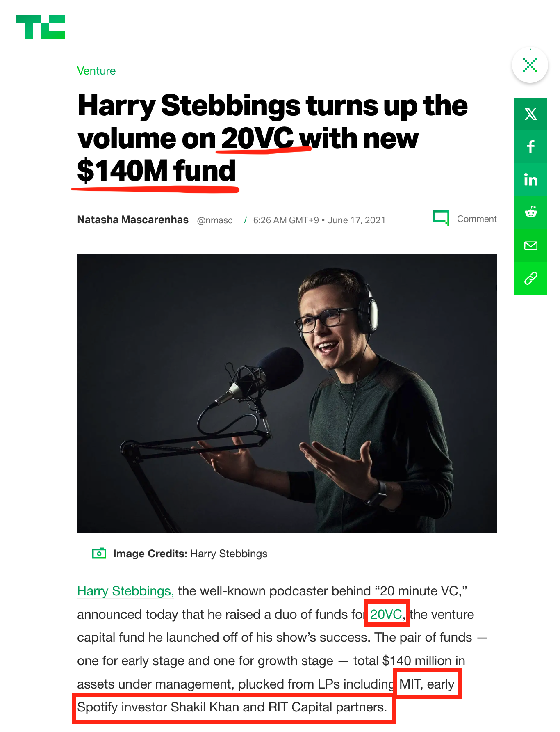Screen dimensions: 560x732
Task: Click the podcaster hero photo
Action: [x=287, y=393]
